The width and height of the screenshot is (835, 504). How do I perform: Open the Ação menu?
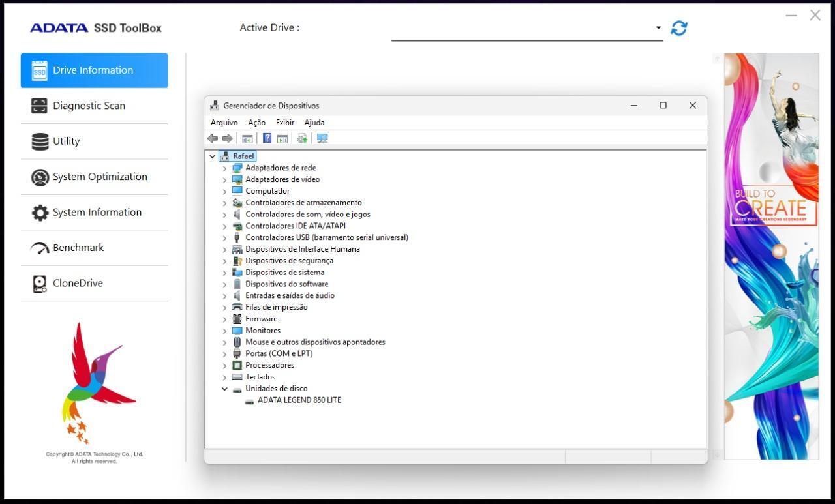256,123
